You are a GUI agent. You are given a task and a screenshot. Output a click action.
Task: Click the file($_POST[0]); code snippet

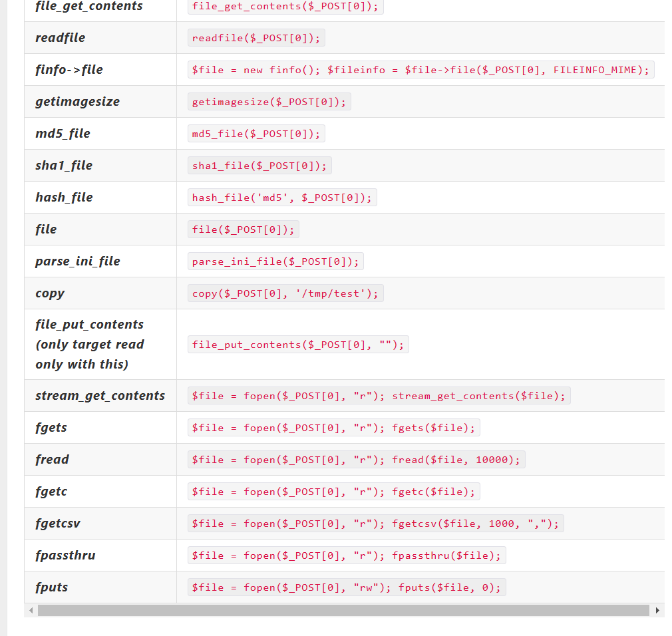tap(243, 230)
